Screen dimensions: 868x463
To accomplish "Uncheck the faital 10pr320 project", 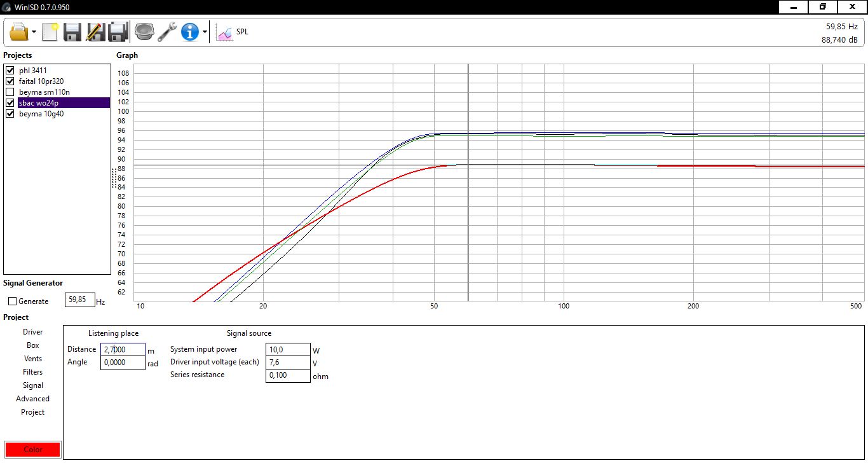I will [x=10, y=81].
